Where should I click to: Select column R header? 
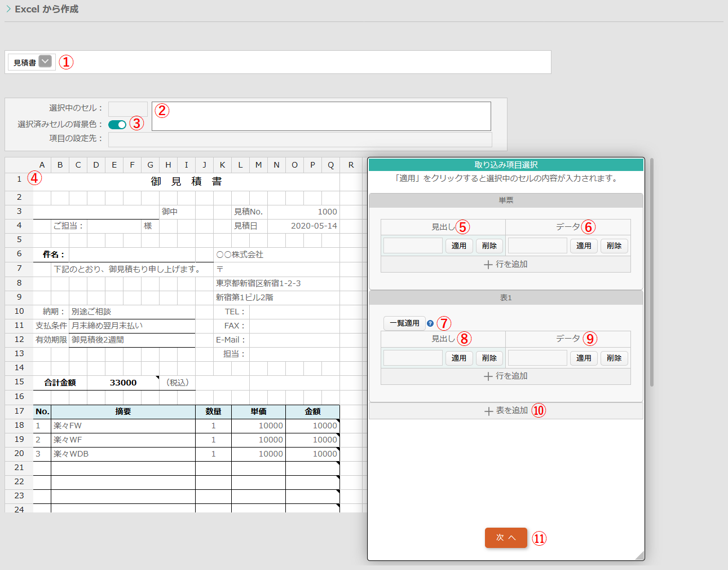point(351,165)
